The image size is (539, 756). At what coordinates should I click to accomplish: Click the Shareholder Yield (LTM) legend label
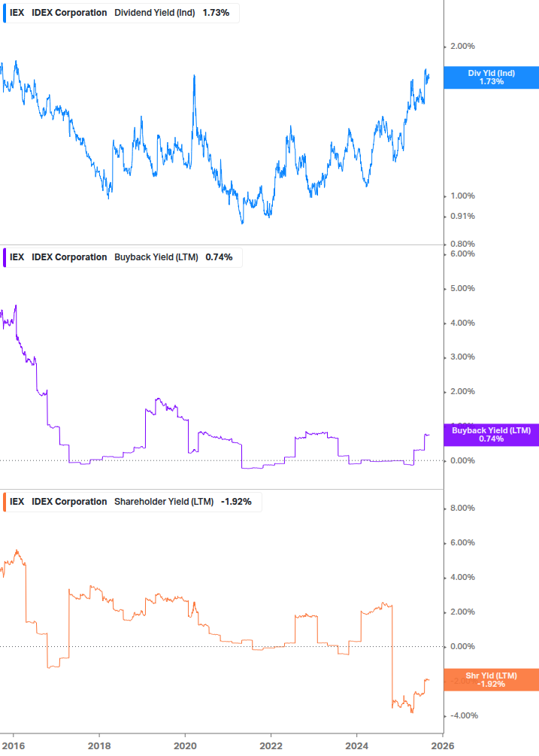click(x=164, y=502)
